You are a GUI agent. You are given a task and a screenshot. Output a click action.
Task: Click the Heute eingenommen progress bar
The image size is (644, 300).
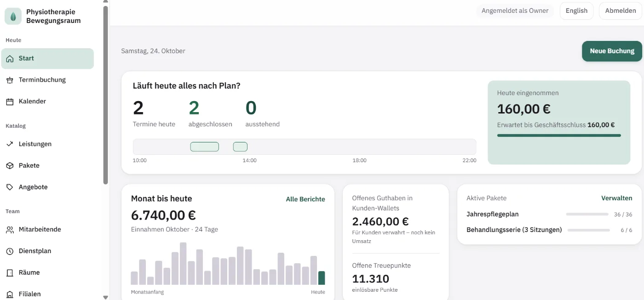559,136
